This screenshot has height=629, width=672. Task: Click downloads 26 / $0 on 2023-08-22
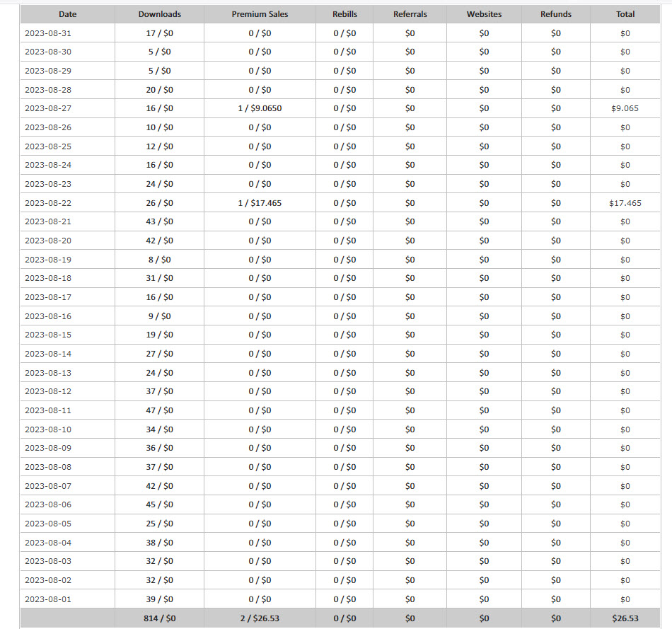pyautogui.click(x=159, y=203)
